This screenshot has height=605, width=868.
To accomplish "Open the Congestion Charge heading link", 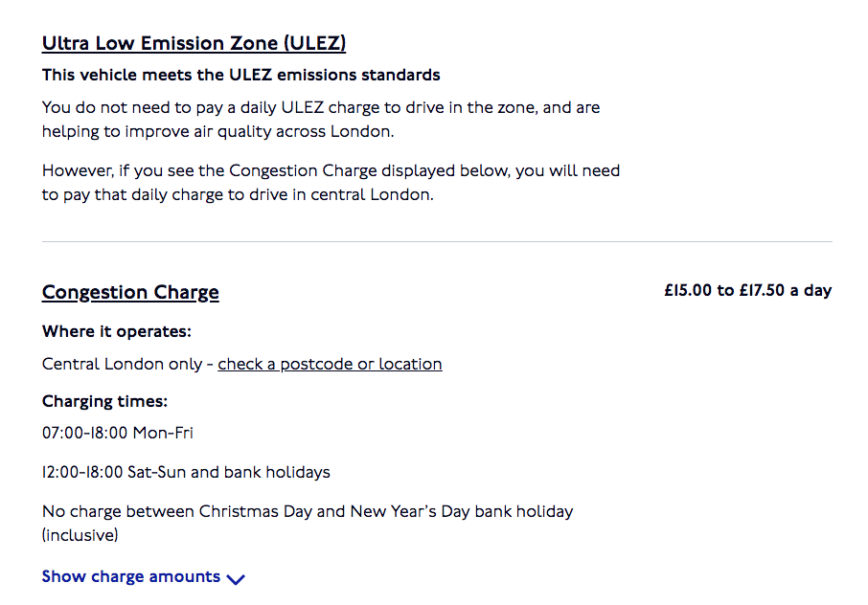I will (x=130, y=292).
